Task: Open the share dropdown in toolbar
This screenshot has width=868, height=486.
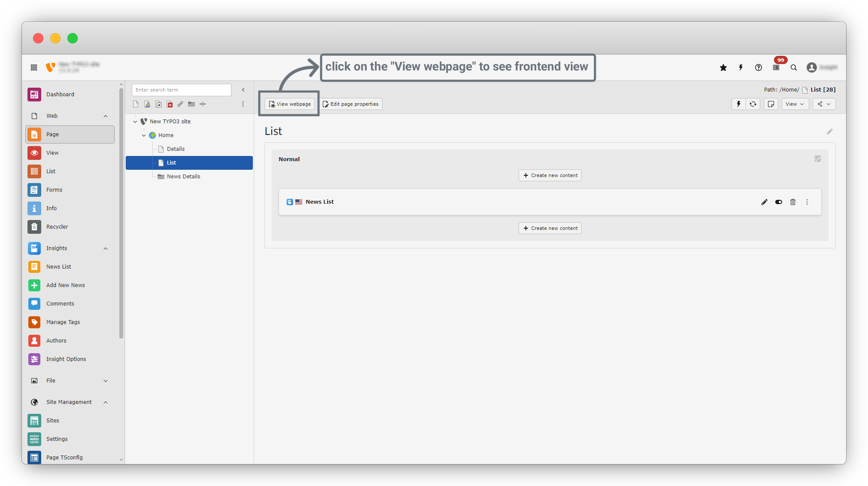Action: [x=823, y=104]
